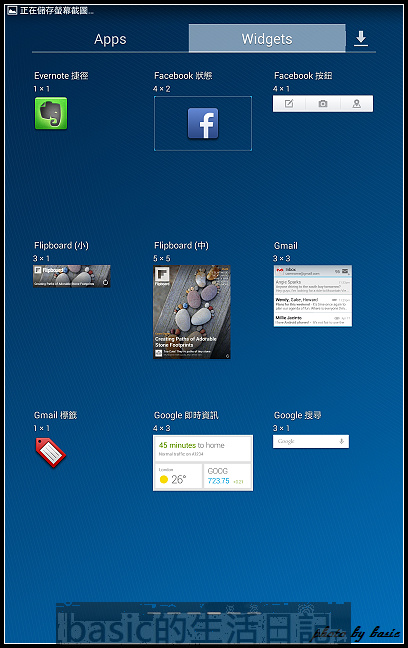Pick the Gmail label red tag icon
This screenshot has height=648, width=408.
coord(50,453)
